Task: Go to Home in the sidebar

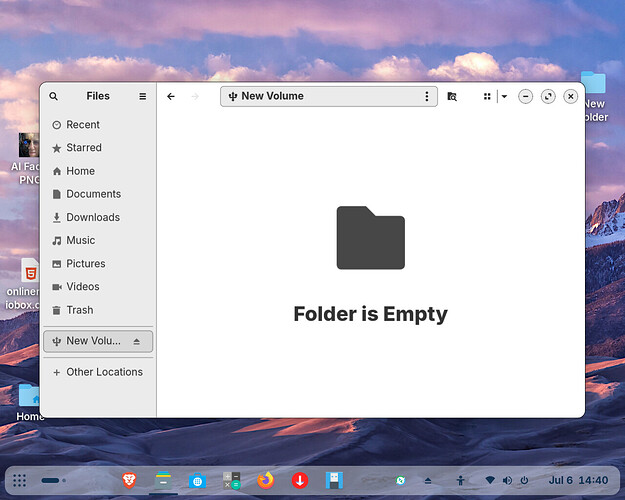Action: click(x=98, y=171)
